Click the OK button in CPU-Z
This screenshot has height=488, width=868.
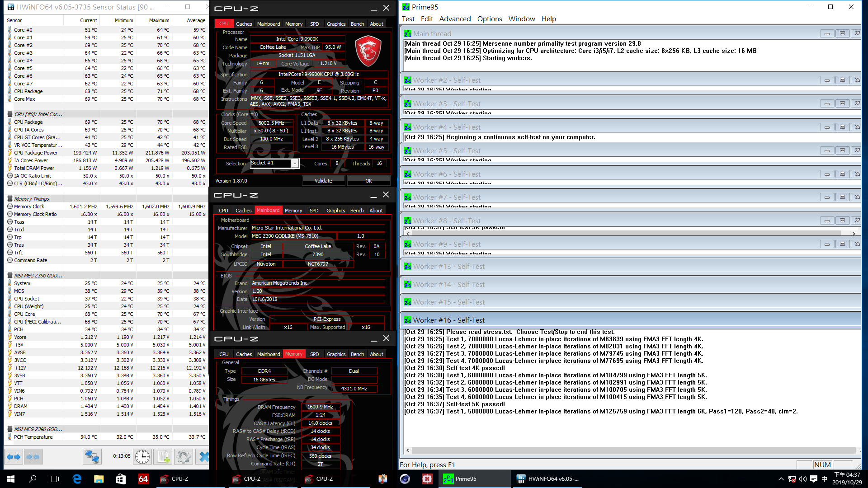coord(368,180)
